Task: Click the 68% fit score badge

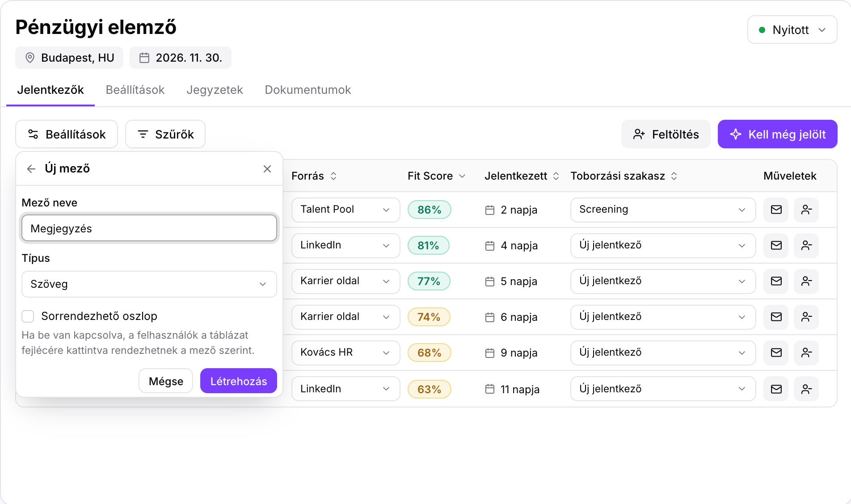Action: [429, 353]
